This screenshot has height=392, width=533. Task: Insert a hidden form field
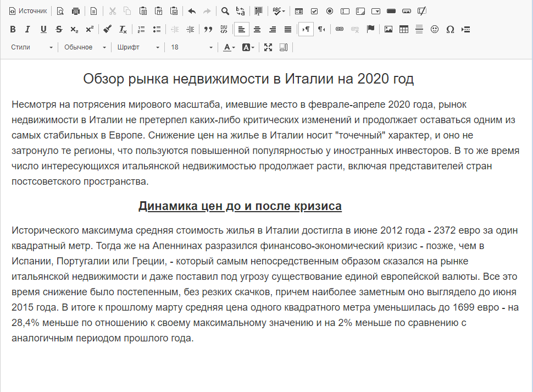[x=422, y=11]
